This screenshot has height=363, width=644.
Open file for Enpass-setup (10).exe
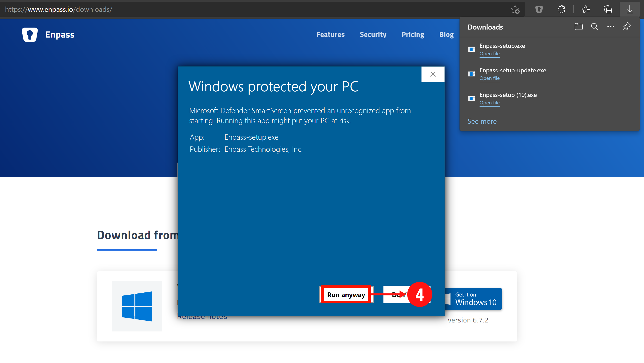(x=489, y=103)
